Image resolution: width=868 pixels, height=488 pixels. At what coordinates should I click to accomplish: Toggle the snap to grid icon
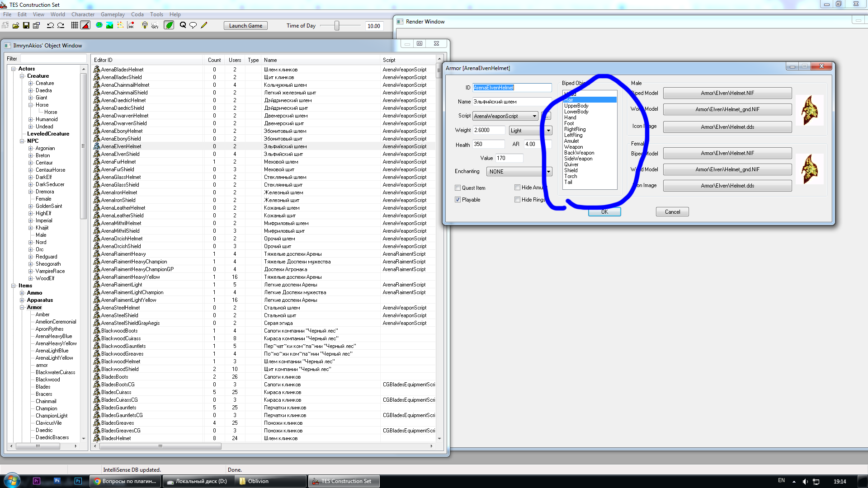coord(75,26)
